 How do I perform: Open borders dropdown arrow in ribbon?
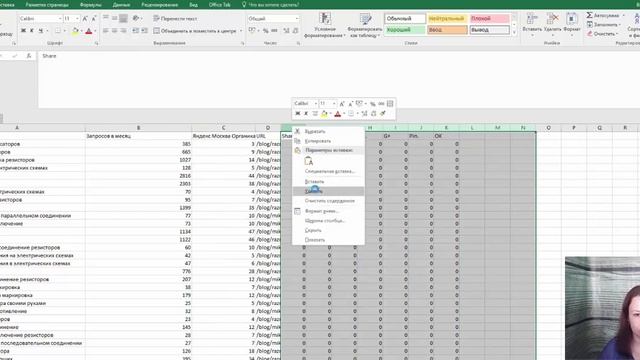pos(64,31)
